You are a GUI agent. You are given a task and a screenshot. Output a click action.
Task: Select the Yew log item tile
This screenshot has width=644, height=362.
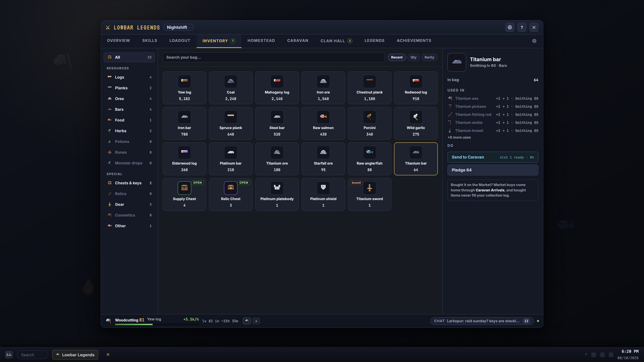pyautogui.click(x=184, y=88)
